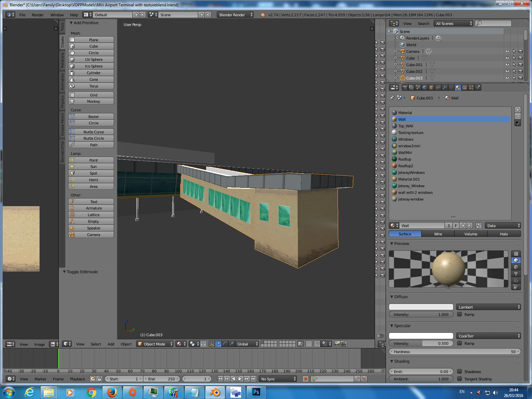This screenshot has width=532, height=399.
Task: Toggle visibility of the Cube object
Action: 507,58
